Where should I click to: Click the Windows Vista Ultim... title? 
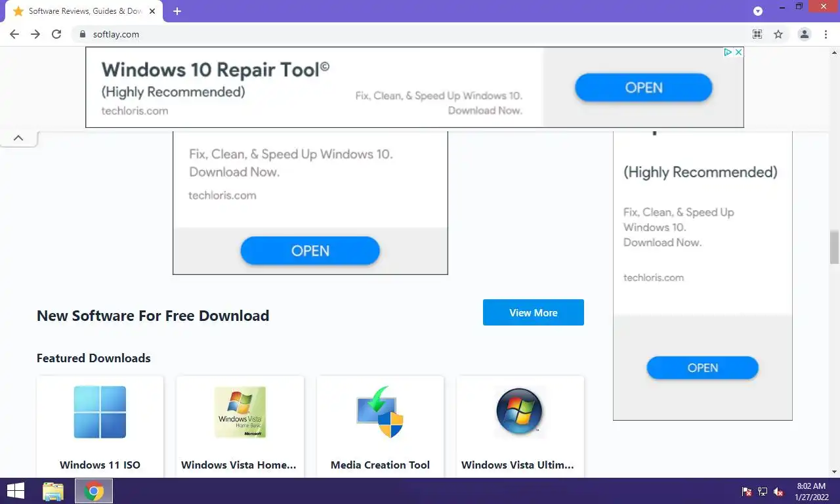click(x=518, y=465)
